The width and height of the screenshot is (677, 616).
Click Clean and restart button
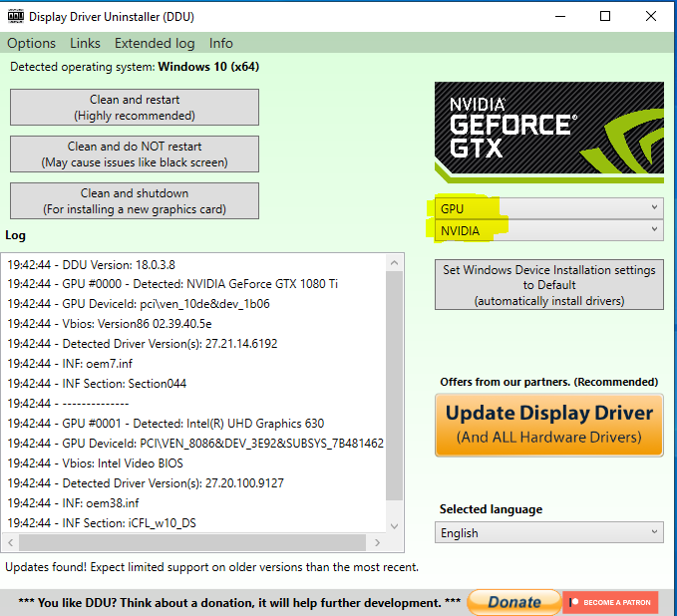coord(134,108)
